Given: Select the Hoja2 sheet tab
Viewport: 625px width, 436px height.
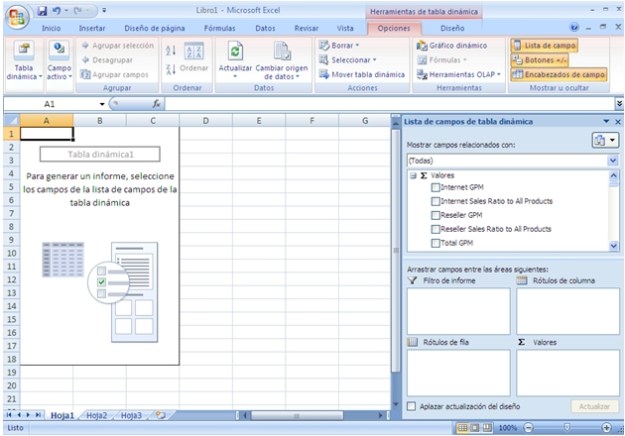Looking at the screenshot, I should coord(96,414).
